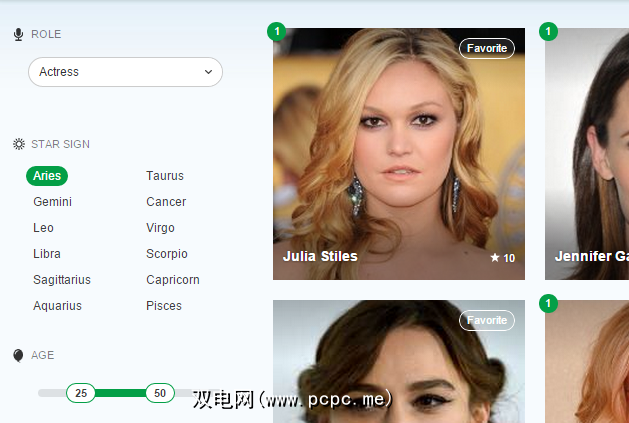The width and height of the screenshot is (629, 423).
Task: Click green badge on bottom-right redhead card
Action: tap(548, 303)
